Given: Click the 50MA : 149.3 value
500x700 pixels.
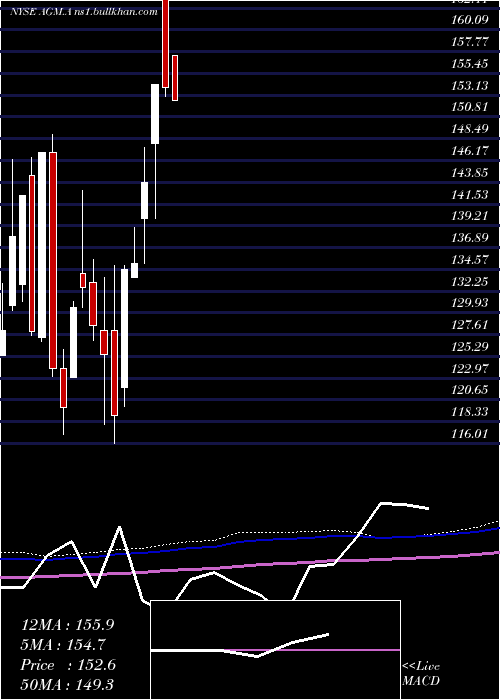Looking at the screenshot, I should pos(68,685).
